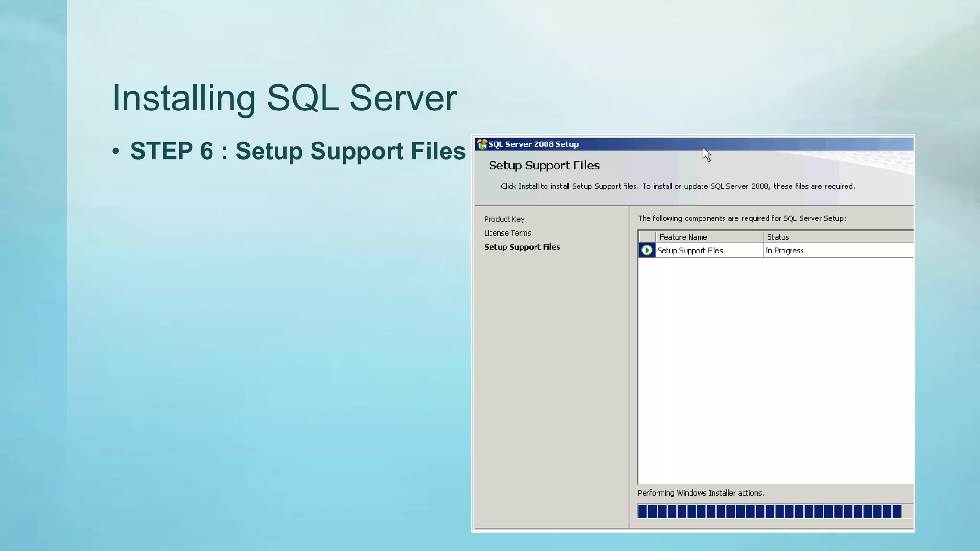The height and width of the screenshot is (551, 980).
Task: Click the Feature Name column header
Action: pos(709,237)
